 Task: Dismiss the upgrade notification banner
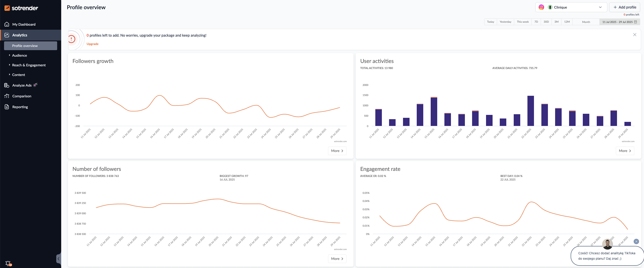click(x=635, y=35)
